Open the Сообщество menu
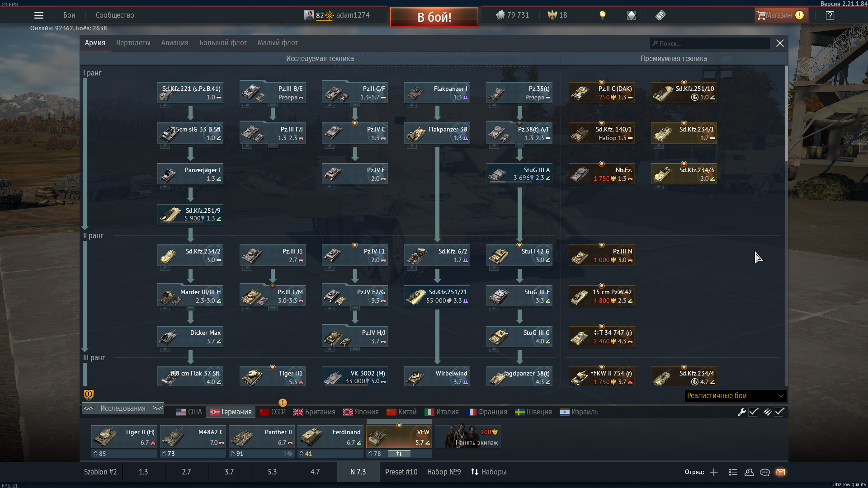 115,15
